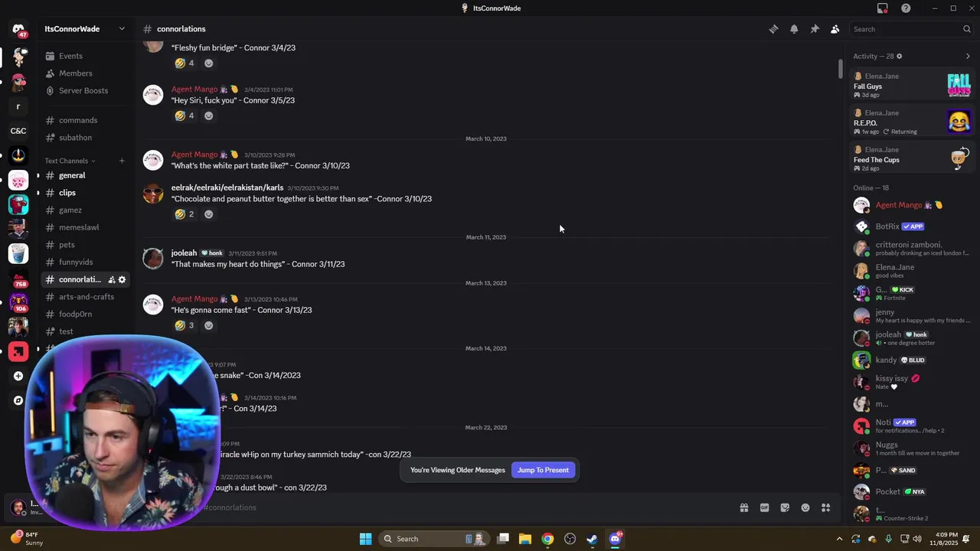980x551 pixels.
Task: Open the C&C server icon
Action: pos(18,131)
